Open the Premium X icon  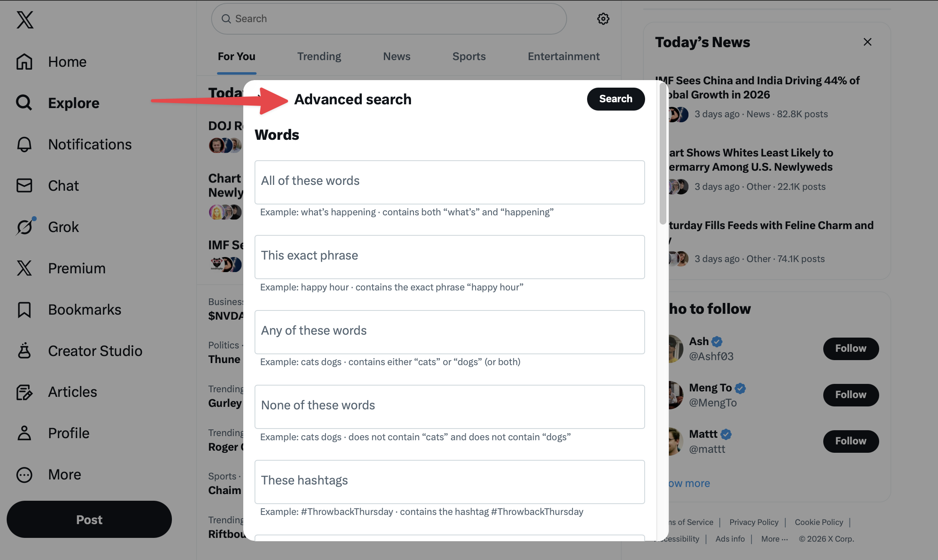coord(24,268)
